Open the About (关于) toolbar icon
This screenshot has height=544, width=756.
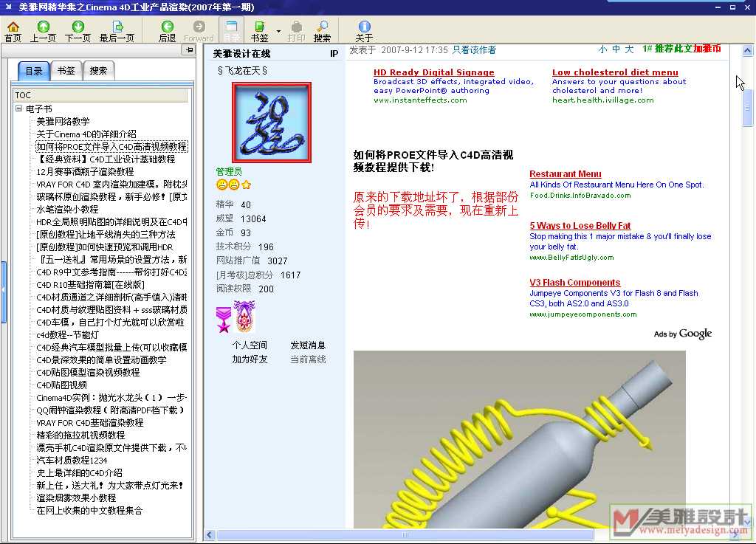click(x=364, y=31)
